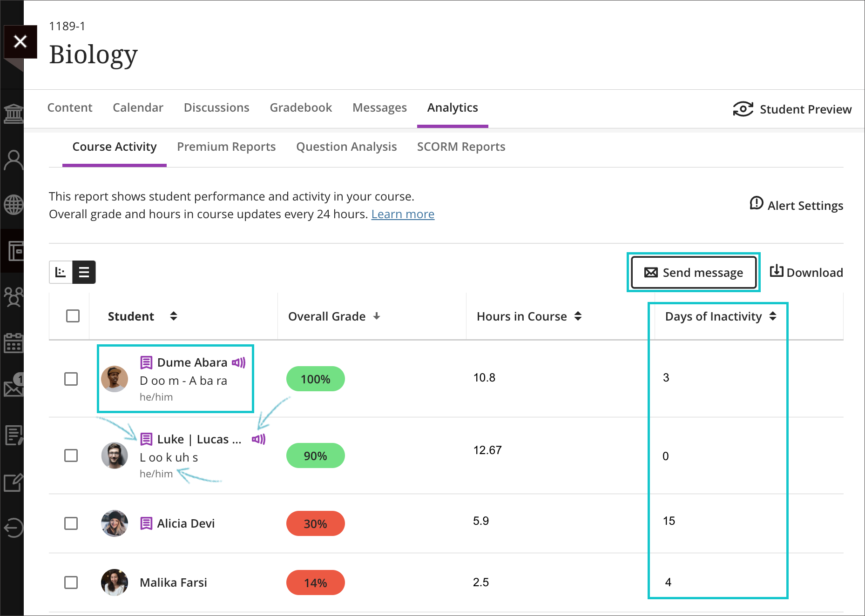Sort by Days of Inactivity column

pos(773,316)
